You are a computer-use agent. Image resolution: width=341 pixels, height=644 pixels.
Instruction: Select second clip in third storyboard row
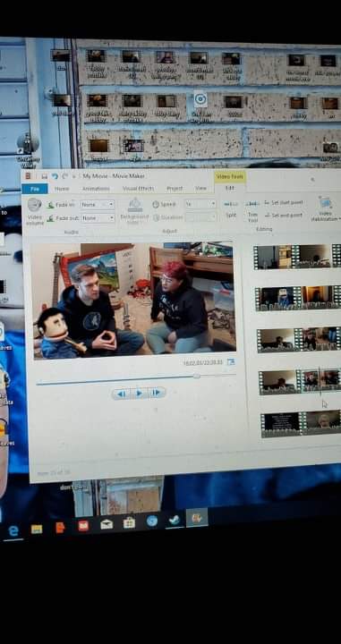click(320, 338)
